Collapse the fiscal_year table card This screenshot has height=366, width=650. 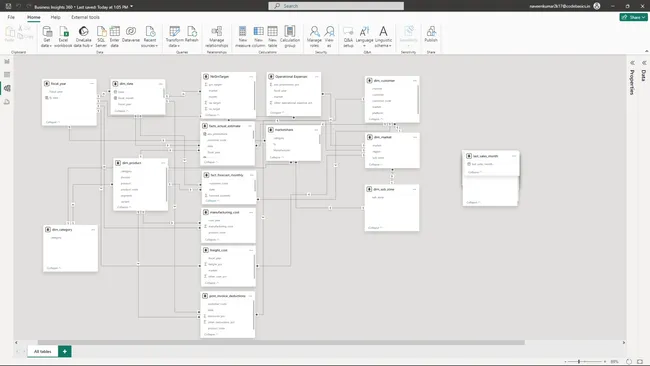(x=52, y=122)
